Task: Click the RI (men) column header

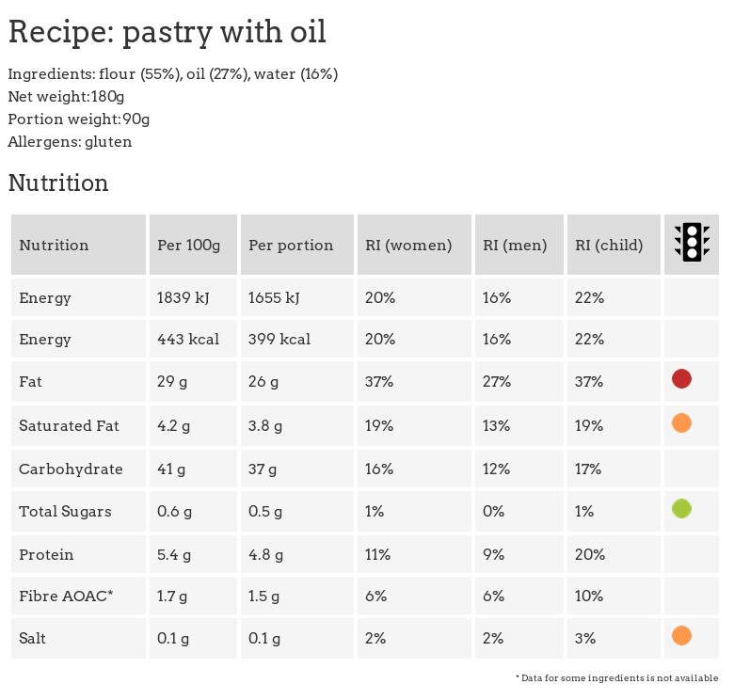Action: 515,246
